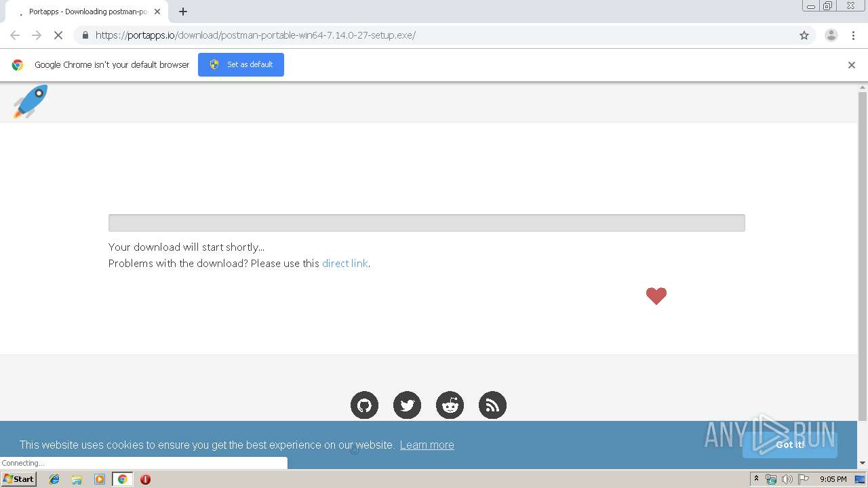Open the network tray icon

pos(771,479)
